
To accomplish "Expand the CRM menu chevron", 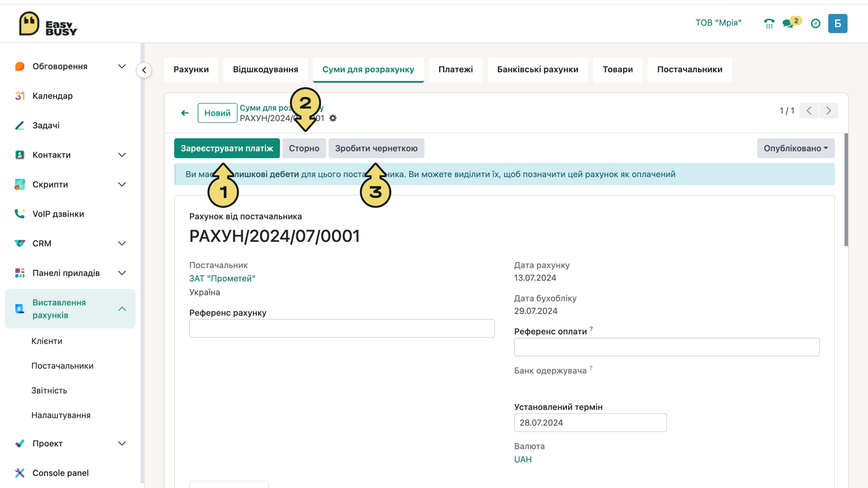I will (x=122, y=244).
